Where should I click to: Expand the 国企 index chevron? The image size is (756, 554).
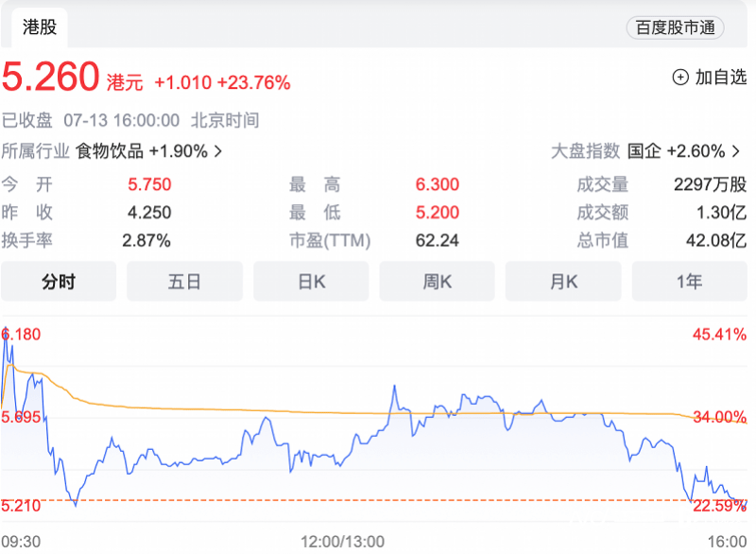[737, 151]
